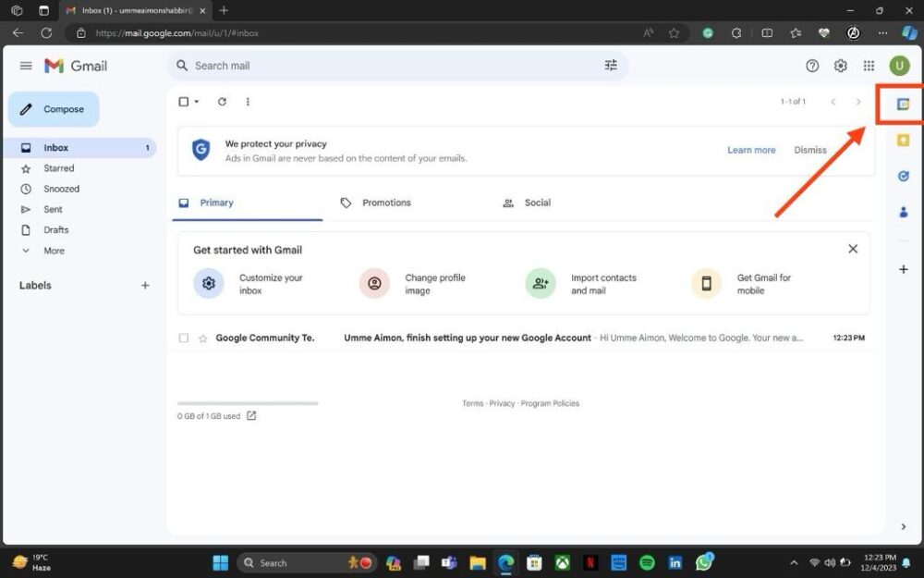Screen dimensions: 924x578
Task: Open Netflix from the taskbar
Action: (590, 562)
